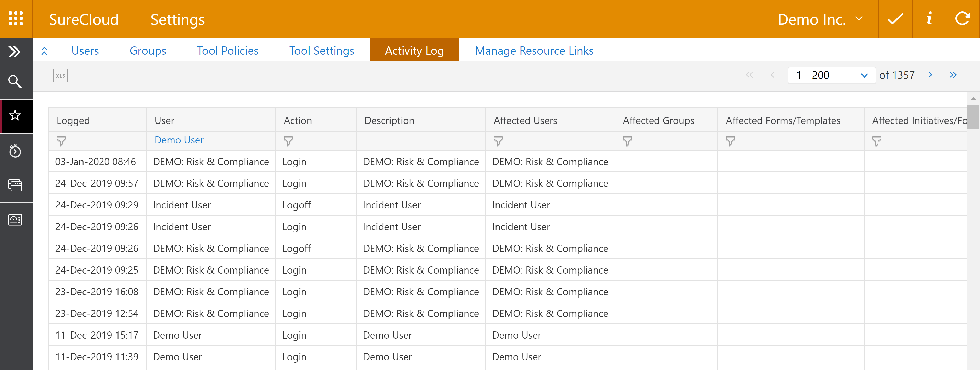The image size is (980, 370).
Task: Go to next page of results
Action: click(930, 75)
